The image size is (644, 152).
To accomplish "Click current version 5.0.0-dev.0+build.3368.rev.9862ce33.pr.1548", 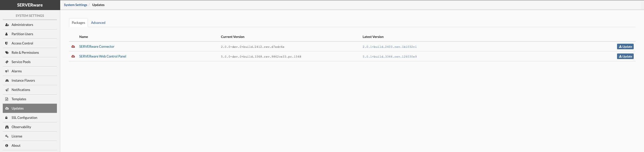I will click(261, 57).
